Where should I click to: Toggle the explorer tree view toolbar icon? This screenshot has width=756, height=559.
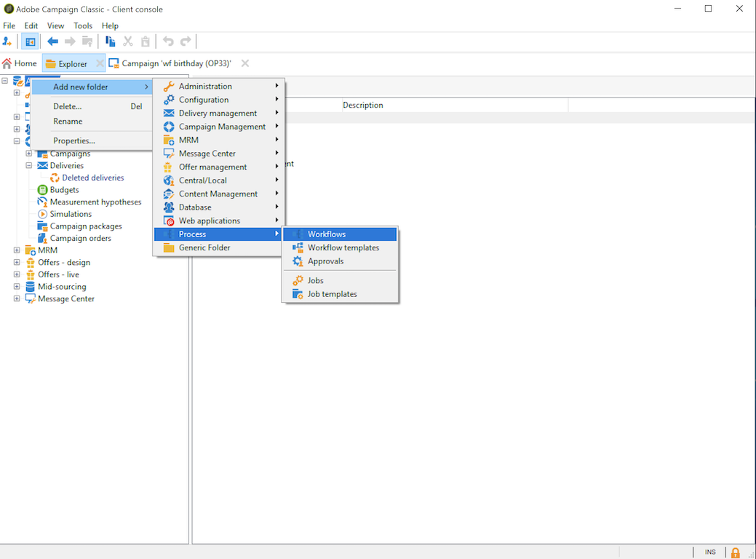click(x=30, y=41)
